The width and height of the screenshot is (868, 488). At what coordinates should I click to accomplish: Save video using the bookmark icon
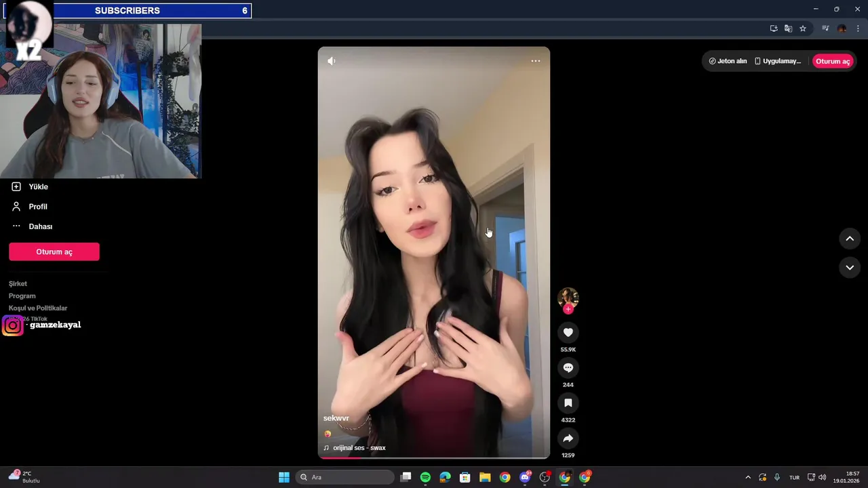click(x=568, y=403)
